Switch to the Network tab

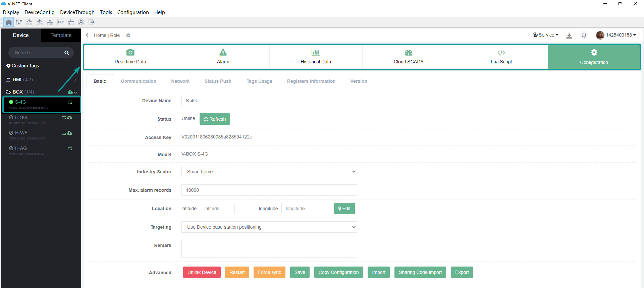(x=180, y=81)
